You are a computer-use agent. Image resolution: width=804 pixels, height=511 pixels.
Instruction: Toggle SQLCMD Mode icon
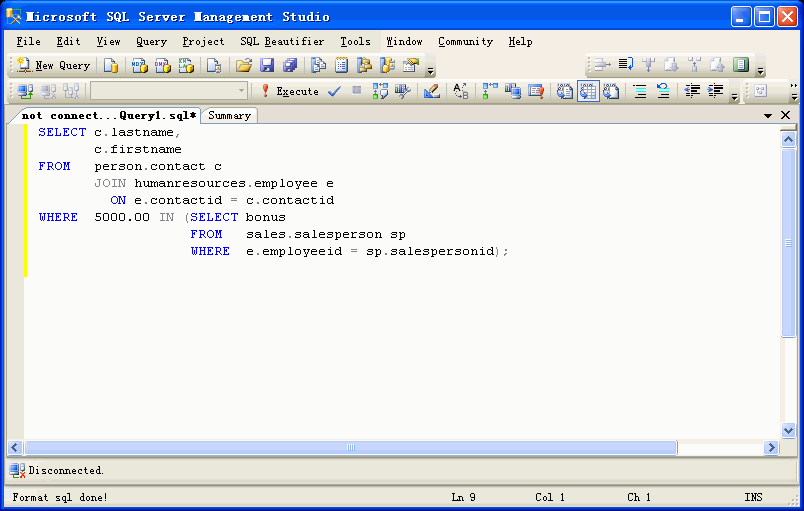click(536, 91)
